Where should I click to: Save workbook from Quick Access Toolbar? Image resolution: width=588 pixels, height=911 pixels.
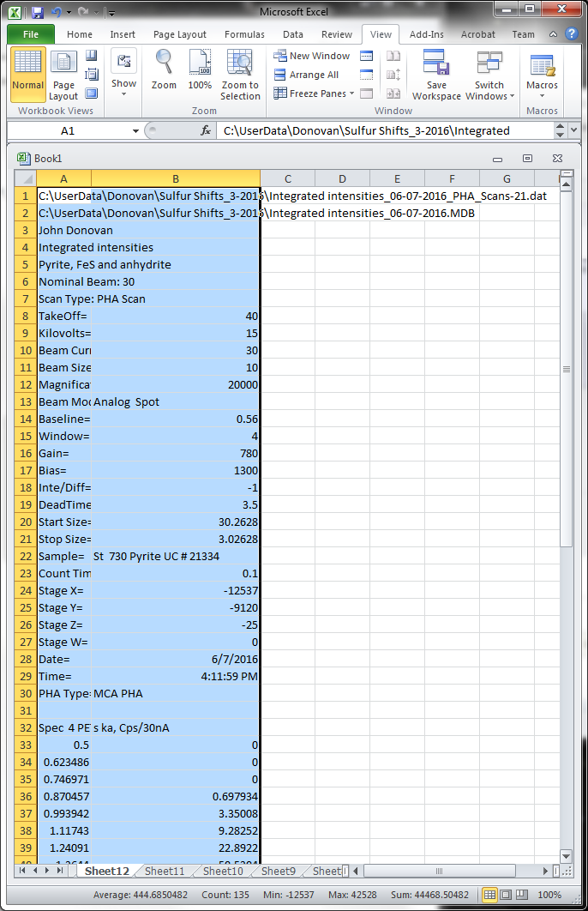click(x=37, y=12)
